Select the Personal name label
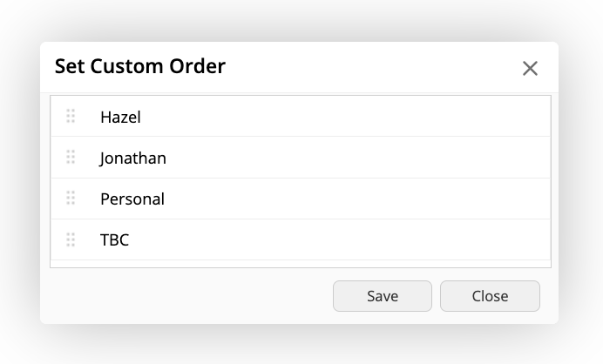 (132, 199)
